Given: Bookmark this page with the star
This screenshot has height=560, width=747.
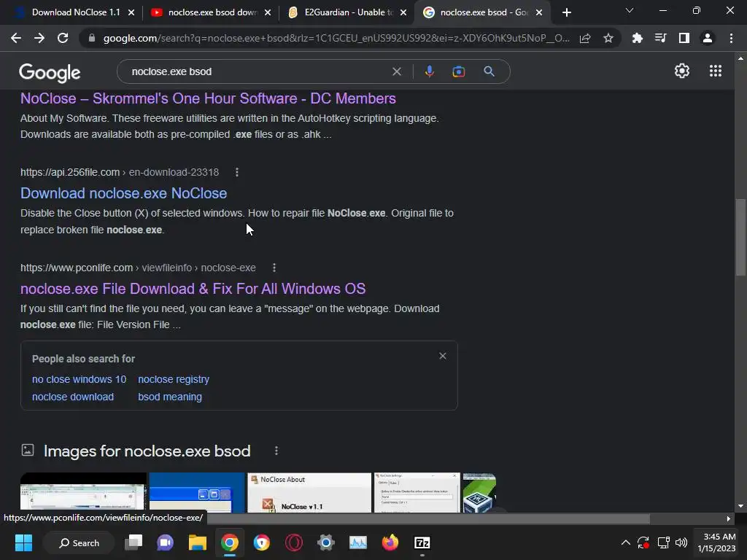Looking at the screenshot, I should pyautogui.click(x=608, y=38).
